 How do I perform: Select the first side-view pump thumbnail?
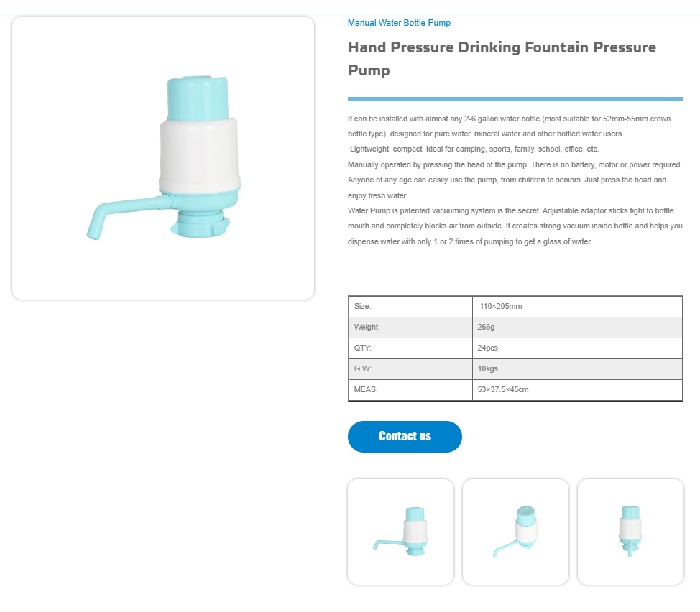[400, 532]
